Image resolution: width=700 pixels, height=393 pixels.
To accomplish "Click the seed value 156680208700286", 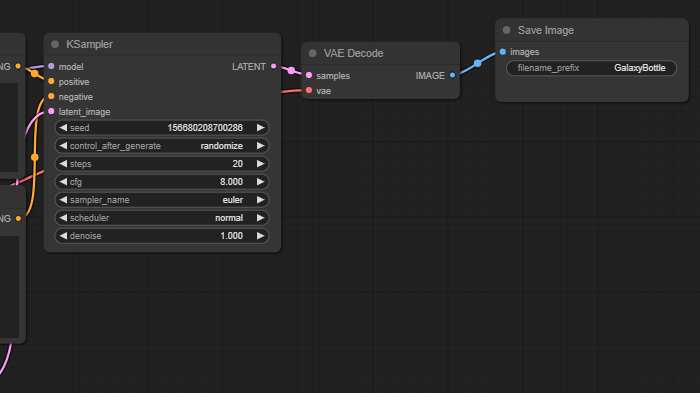I will [205, 128].
